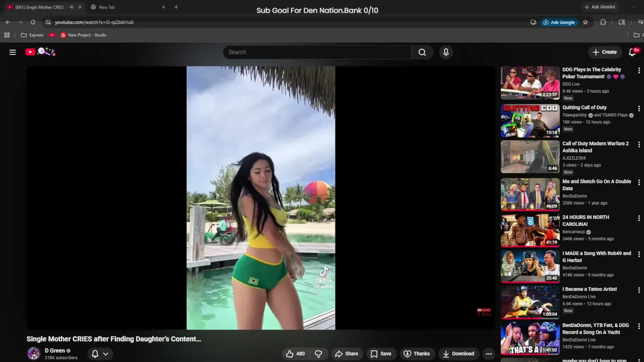644x362 pixels.
Task: Open D Green channel avatar
Action: [34, 353]
